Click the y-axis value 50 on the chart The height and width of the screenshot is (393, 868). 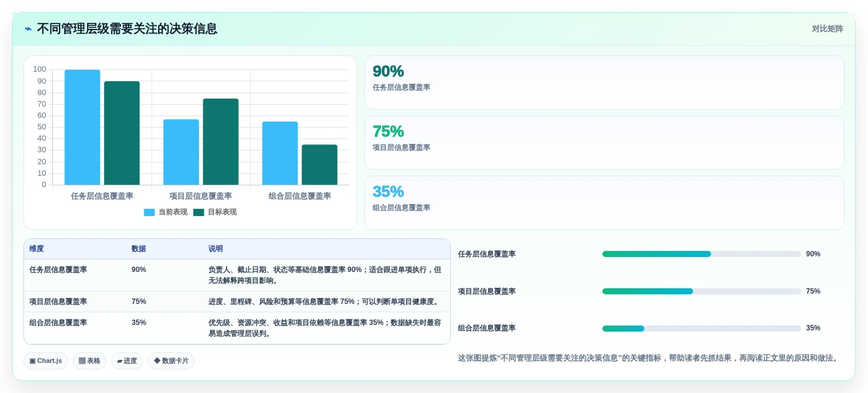(x=41, y=127)
